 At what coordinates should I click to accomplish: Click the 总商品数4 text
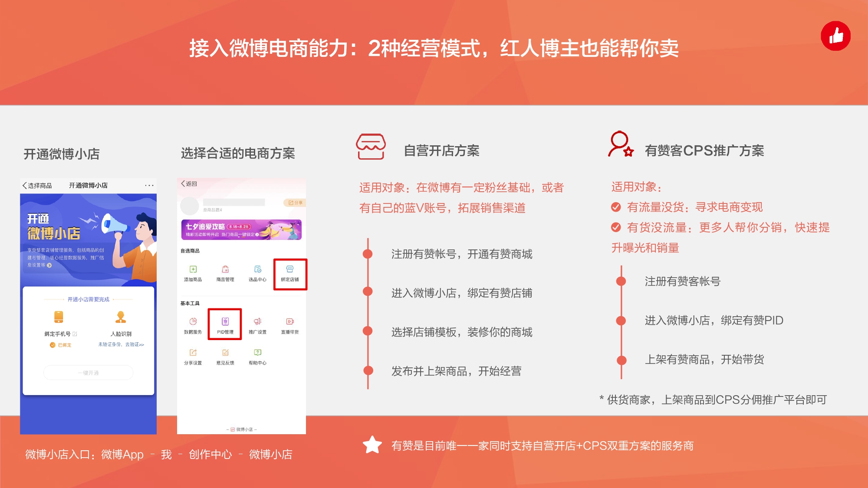(213, 210)
